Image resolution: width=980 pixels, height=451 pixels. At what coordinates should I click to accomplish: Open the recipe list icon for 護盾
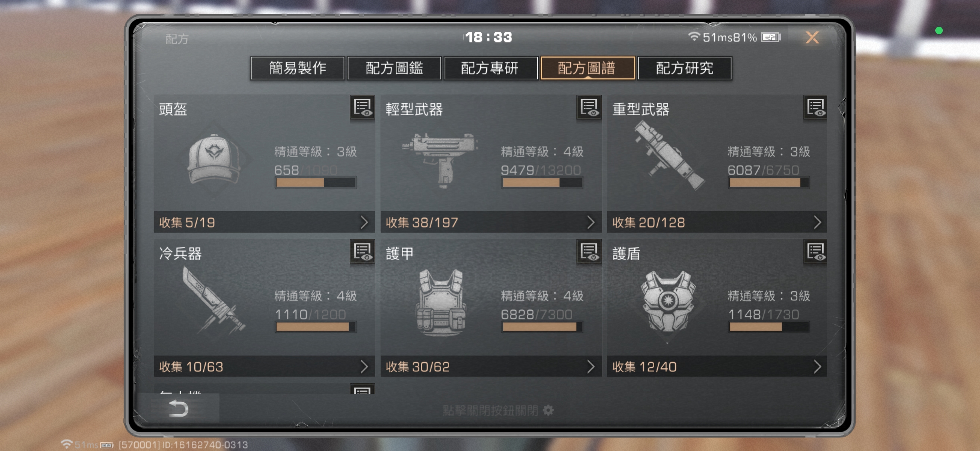[815, 251]
